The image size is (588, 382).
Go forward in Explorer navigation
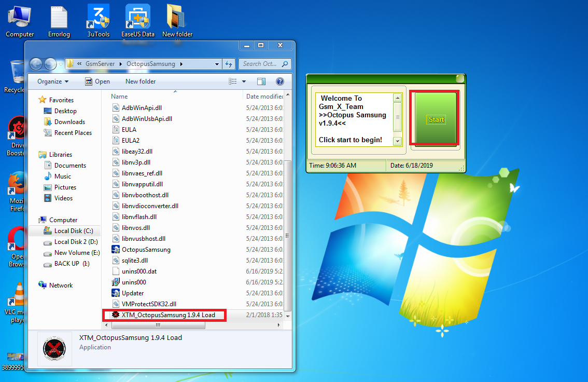50,64
